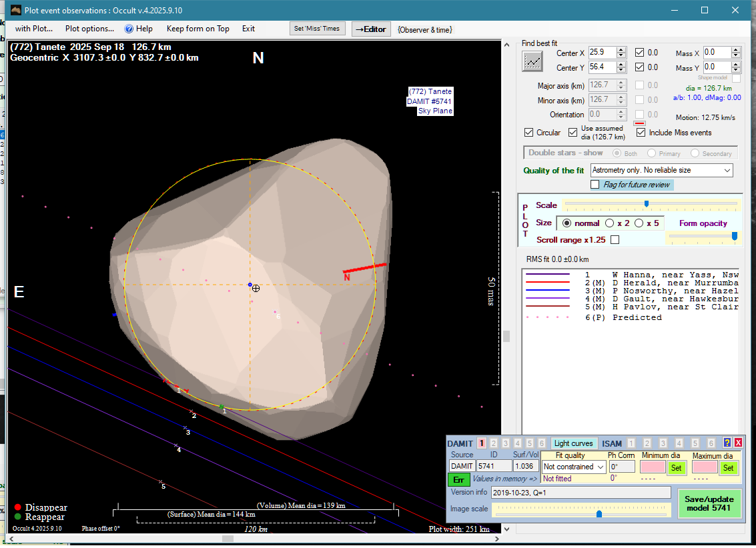This screenshot has width=756, height=548.
Task: Select the x 5 size radio button
Action: tap(639, 223)
